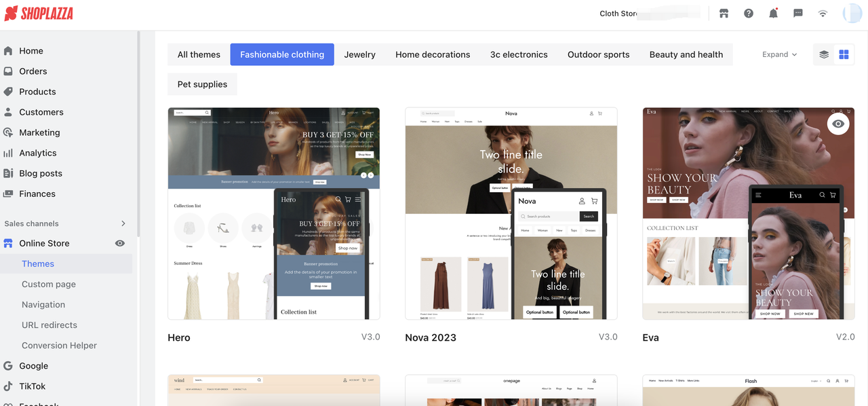The width and height of the screenshot is (868, 406).
Task: Click the Home sidebar icon
Action: point(8,51)
